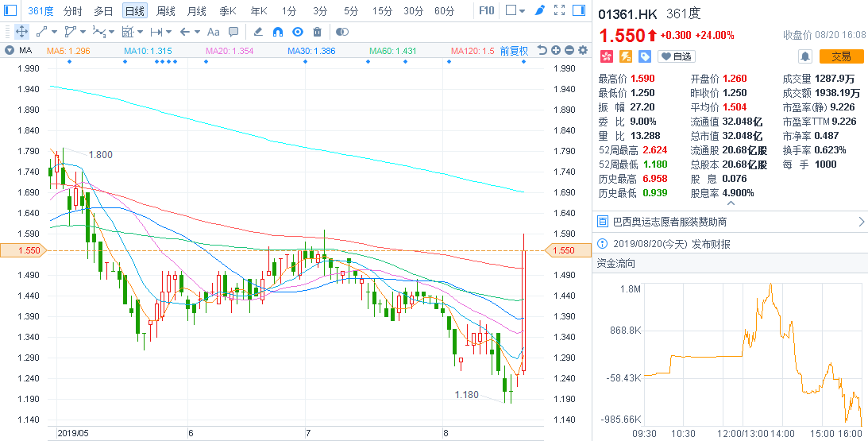
Task: Click the orange 交易 trade button
Action: tap(842, 56)
